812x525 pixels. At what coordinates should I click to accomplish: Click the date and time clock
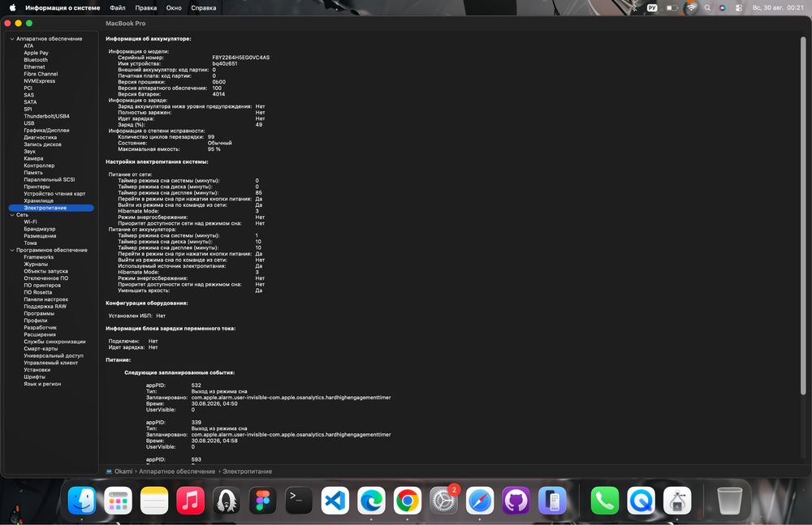tap(778, 8)
